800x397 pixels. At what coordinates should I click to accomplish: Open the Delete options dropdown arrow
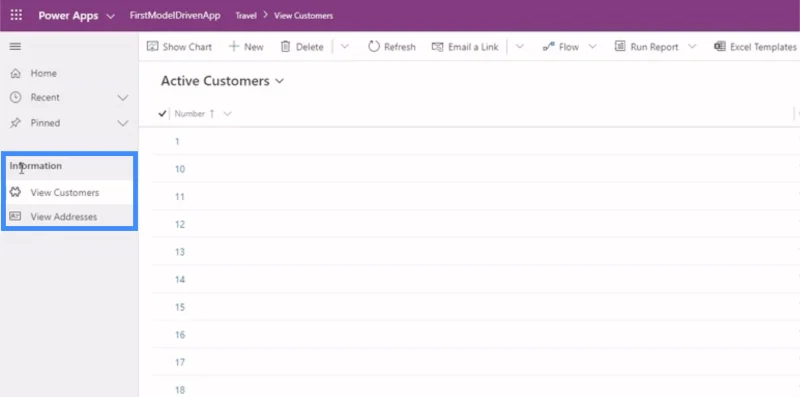(344, 46)
